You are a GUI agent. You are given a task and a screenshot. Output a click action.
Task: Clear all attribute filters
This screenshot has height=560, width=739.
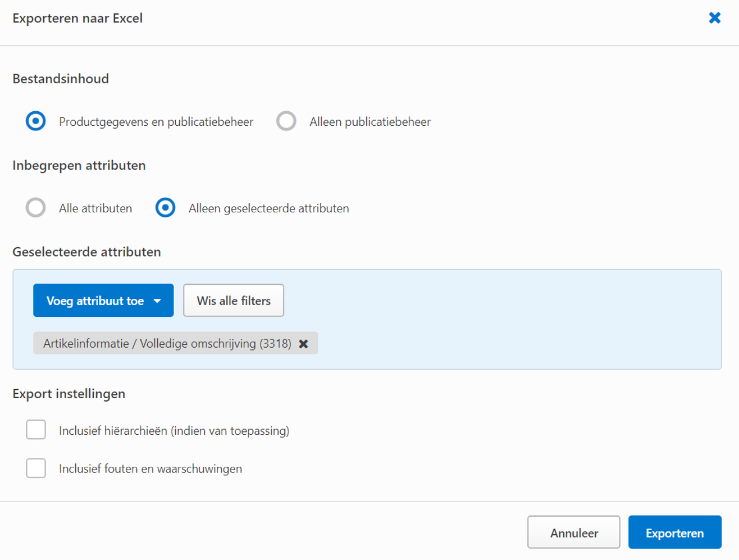click(233, 301)
